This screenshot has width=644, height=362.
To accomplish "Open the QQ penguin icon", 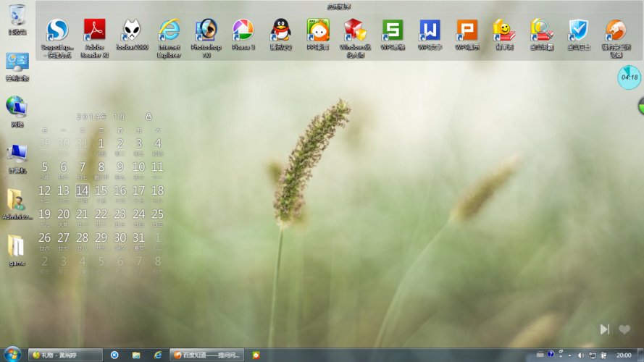I will pos(281,30).
